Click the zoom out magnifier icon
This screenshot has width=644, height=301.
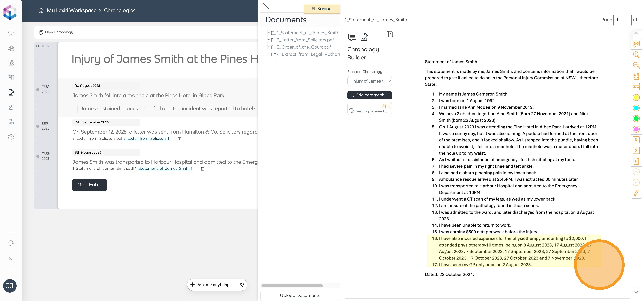click(636, 65)
